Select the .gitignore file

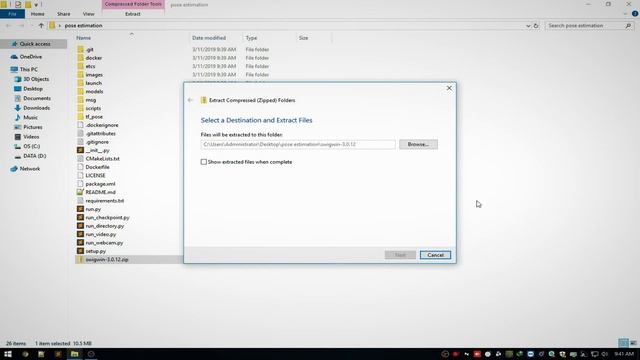pyautogui.click(x=97, y=142)
